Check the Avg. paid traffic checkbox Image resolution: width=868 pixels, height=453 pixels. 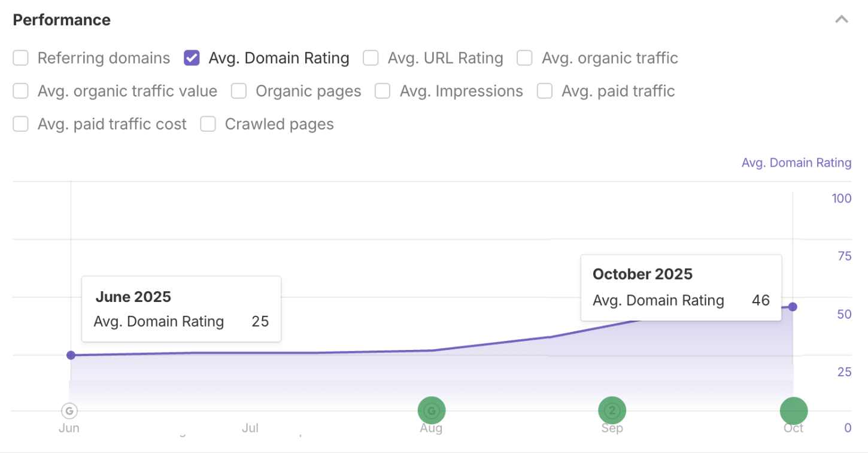tap(545, 91)
